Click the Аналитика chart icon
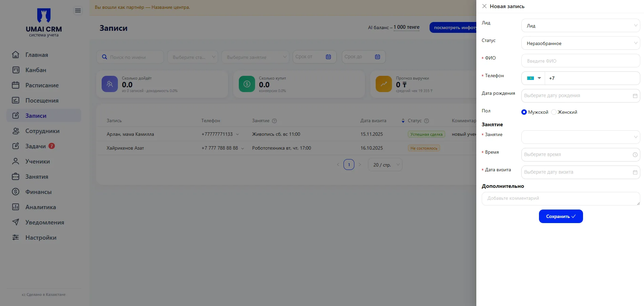 pos(16,207)
